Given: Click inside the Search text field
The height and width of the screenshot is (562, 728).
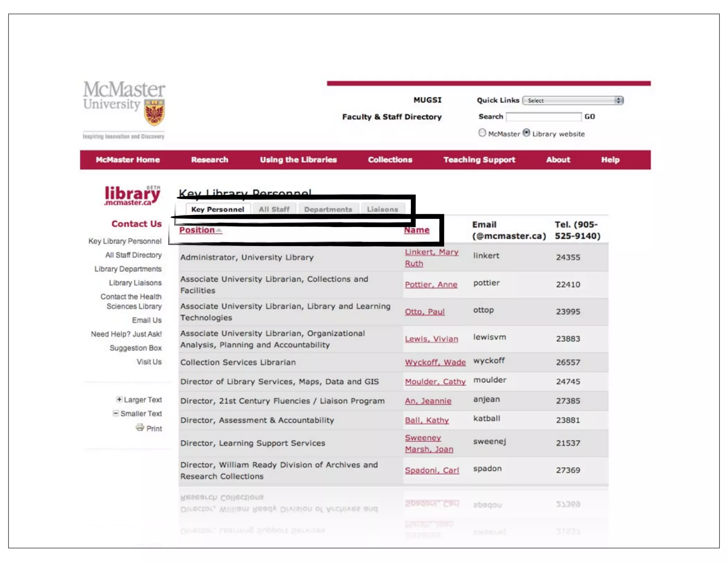Looking at the screenshot, I should pos(543,117).
